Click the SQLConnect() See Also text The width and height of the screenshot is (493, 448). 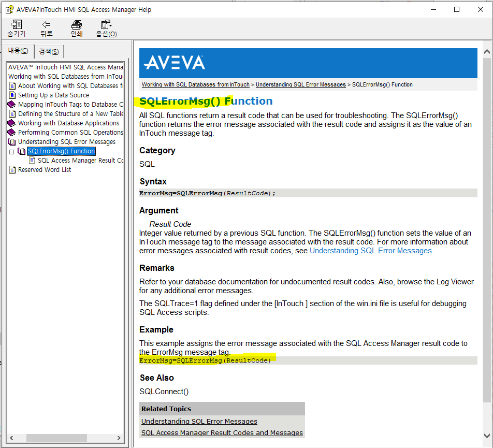coord(164,392)
